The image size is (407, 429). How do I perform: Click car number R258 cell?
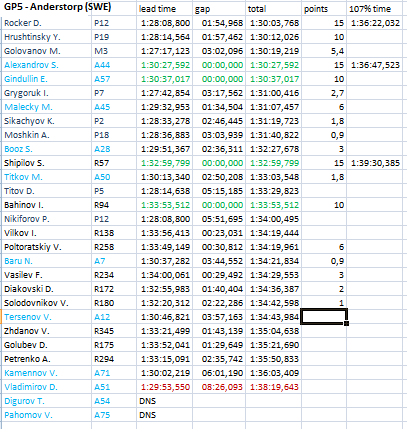[x=114, y=247]
